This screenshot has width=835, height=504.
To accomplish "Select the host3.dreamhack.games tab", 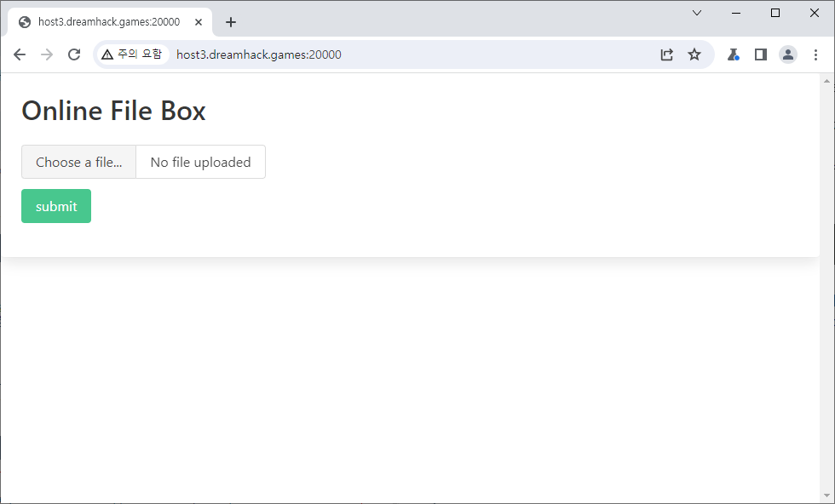I will [107, 22].
